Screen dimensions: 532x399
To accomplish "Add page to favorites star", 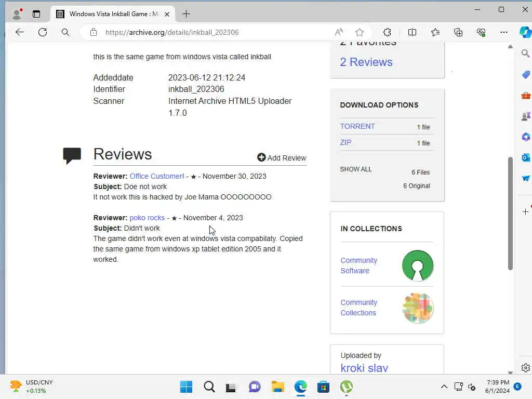I will pos(360,32).
